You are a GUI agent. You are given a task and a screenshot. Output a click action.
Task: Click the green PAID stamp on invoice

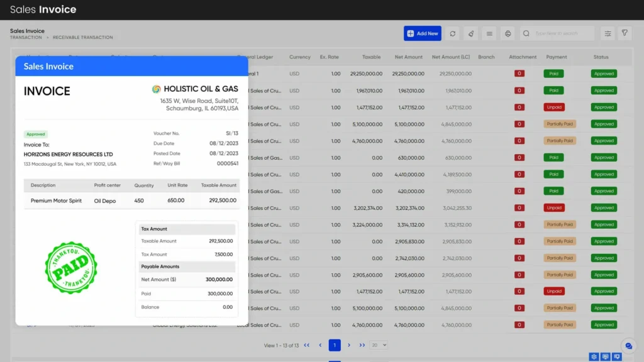click(71, 267)
